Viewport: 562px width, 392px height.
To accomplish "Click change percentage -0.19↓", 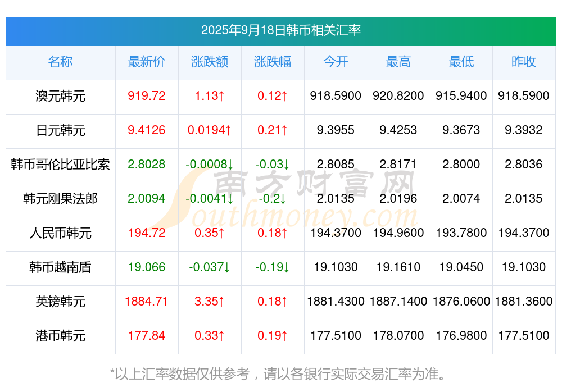I will (x=273, y=267).
